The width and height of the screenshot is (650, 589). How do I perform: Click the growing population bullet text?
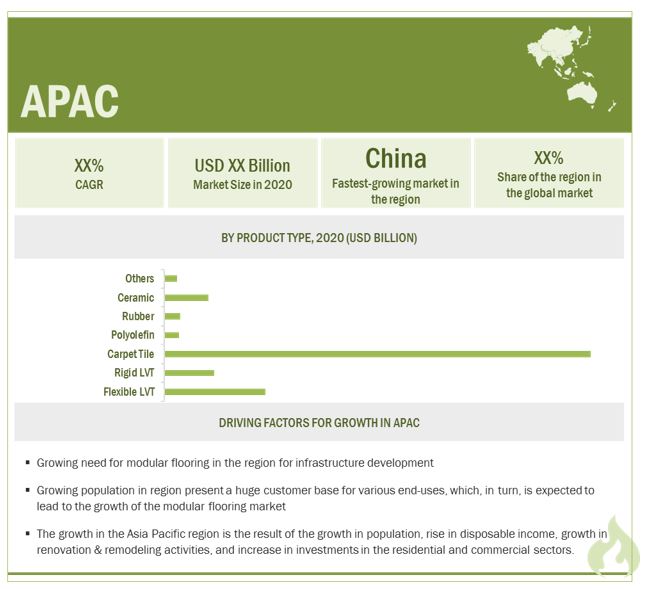(x=315, y=498)
